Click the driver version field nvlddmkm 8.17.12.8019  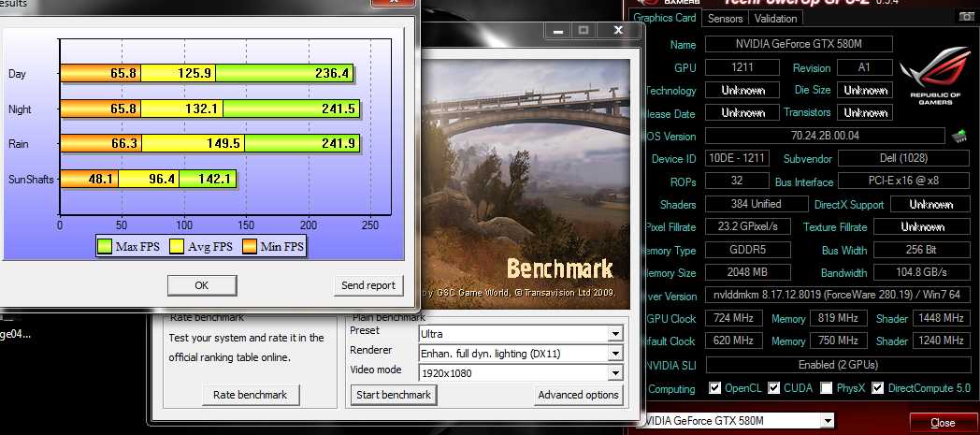(x=837, y=295)
